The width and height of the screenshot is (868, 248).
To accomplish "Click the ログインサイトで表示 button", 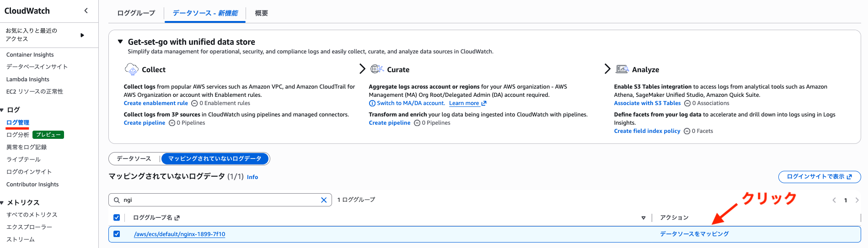I will coord(819,177).
